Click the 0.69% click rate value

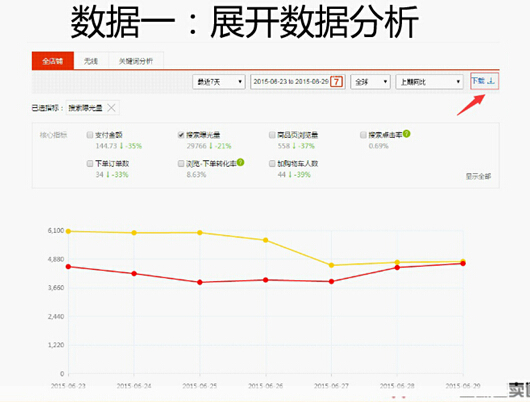379,146
